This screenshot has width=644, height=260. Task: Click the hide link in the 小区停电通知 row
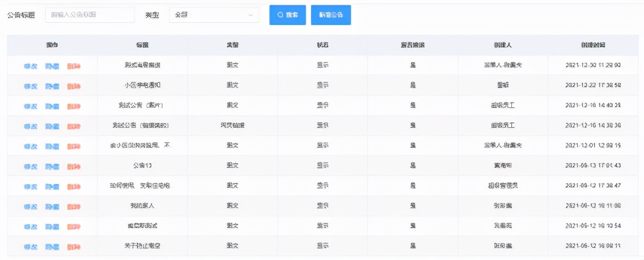pyautogui.click(x=52, y=86)
